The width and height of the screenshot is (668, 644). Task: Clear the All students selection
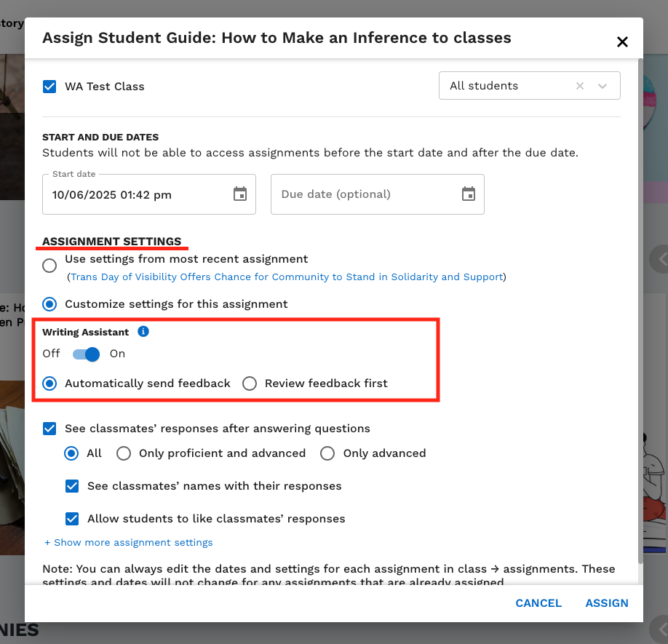(x=580, y=86)
